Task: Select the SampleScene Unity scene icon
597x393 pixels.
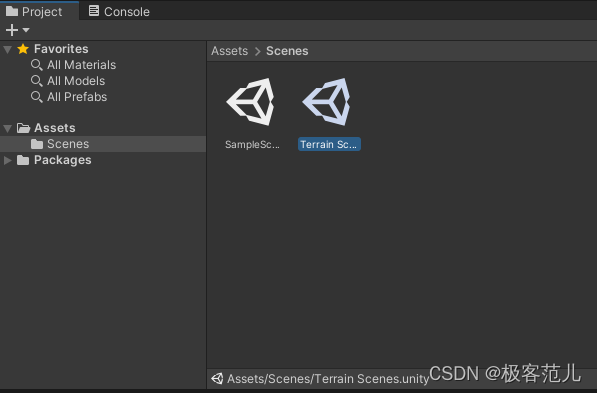Action: coord(251,102)
